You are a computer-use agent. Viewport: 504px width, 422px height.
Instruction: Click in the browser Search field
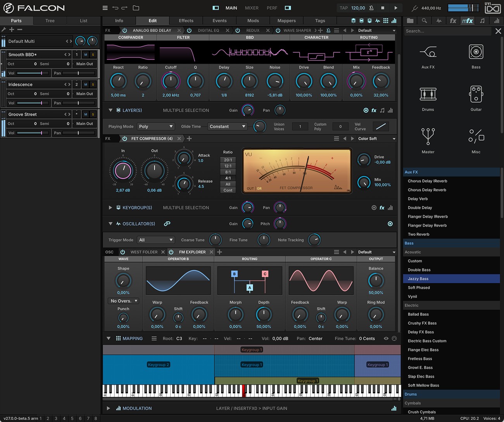click(448, 31)
